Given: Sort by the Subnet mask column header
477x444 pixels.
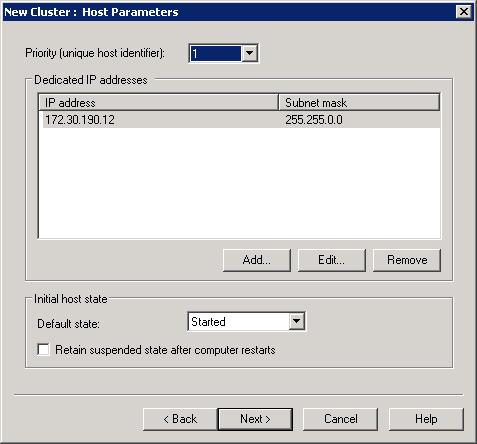Looking at the screenshot, I should tap(359, 103).
